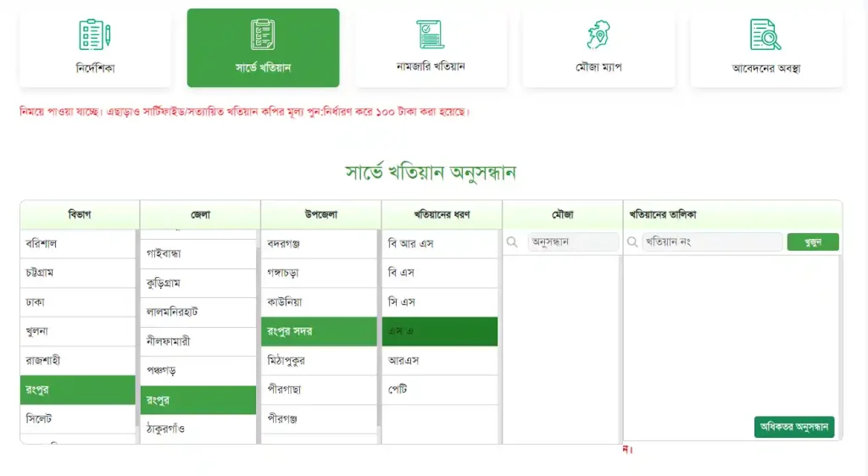Pick বি আর এস খতিয়ান type
The height and width of the screenshot is (476, 868).
439,244
